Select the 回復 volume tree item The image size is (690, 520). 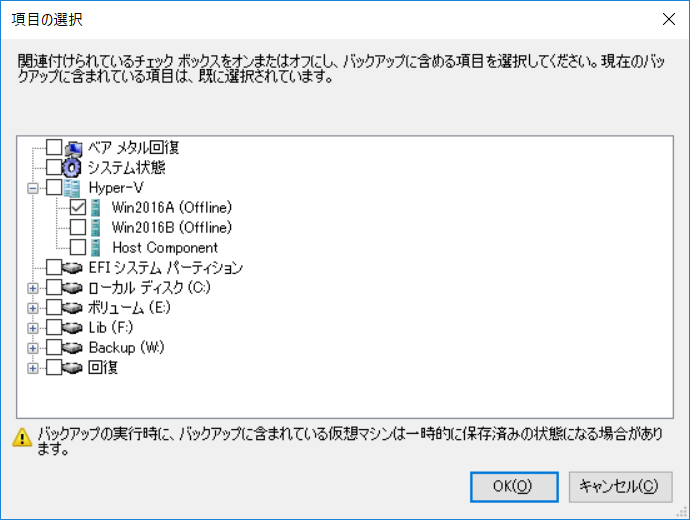click(x=103, y=367)
